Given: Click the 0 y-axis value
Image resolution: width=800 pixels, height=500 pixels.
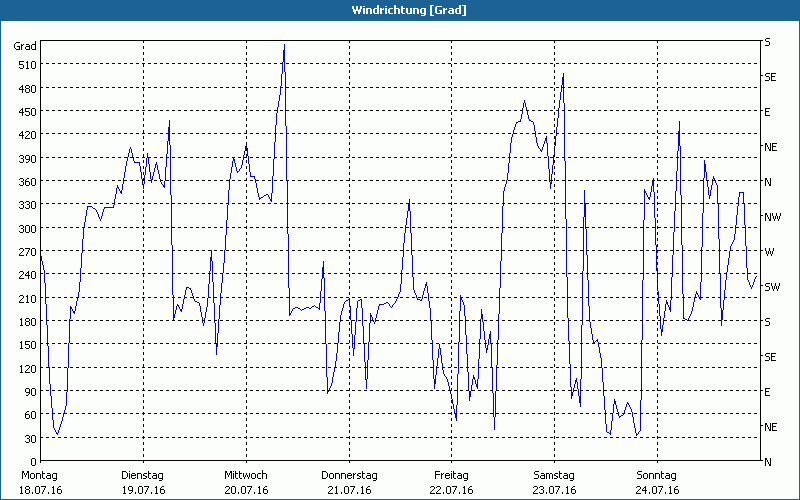Looking at the screenshot, I should point(34,462).
